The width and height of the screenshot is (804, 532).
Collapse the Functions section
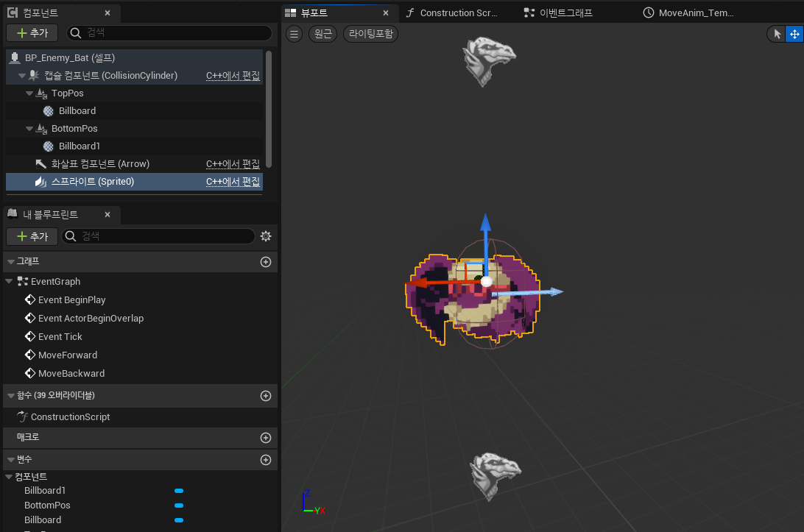point(11,396)
